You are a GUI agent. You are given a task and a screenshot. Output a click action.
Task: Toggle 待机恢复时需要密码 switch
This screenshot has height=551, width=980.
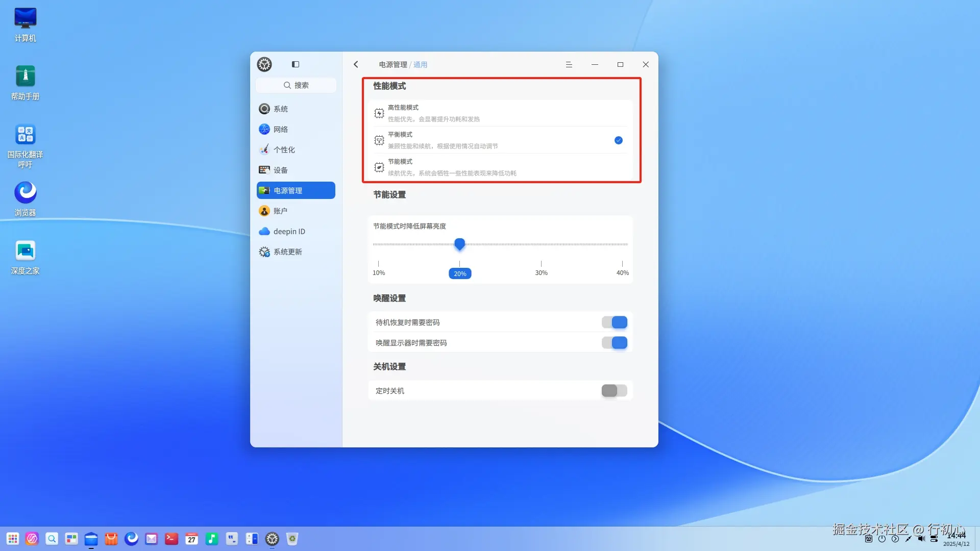615,322
